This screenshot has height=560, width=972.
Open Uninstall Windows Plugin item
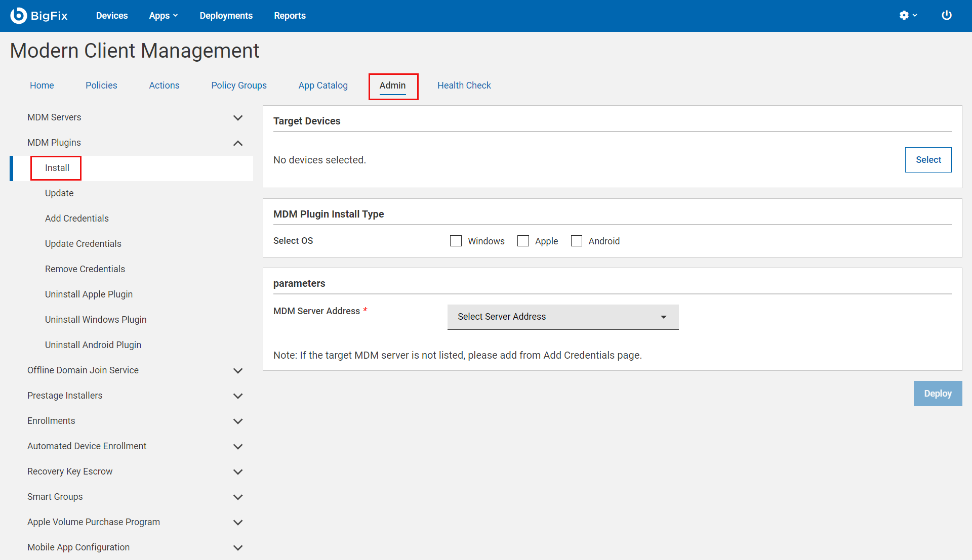pyautogui.click(x=96, y=320)
